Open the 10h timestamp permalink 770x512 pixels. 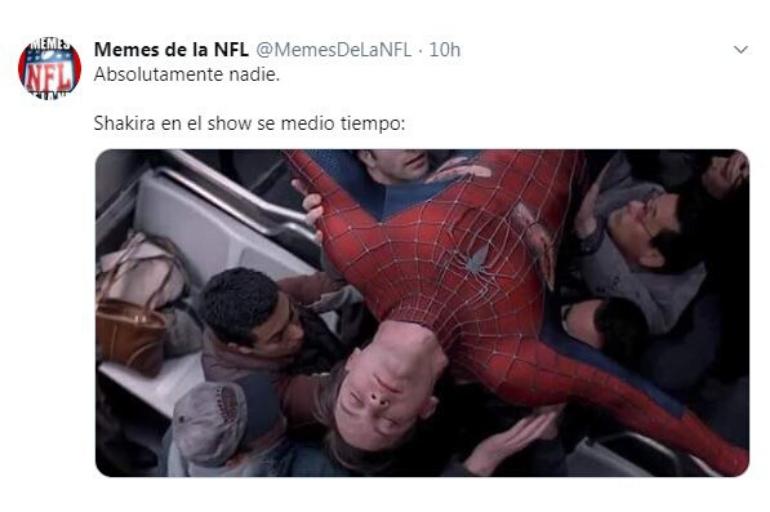coord(444,50)
